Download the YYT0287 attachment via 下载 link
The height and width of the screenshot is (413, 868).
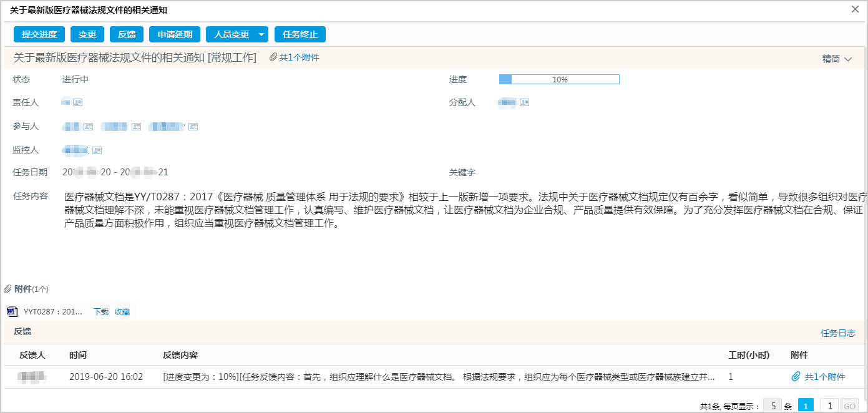point(101,311)
